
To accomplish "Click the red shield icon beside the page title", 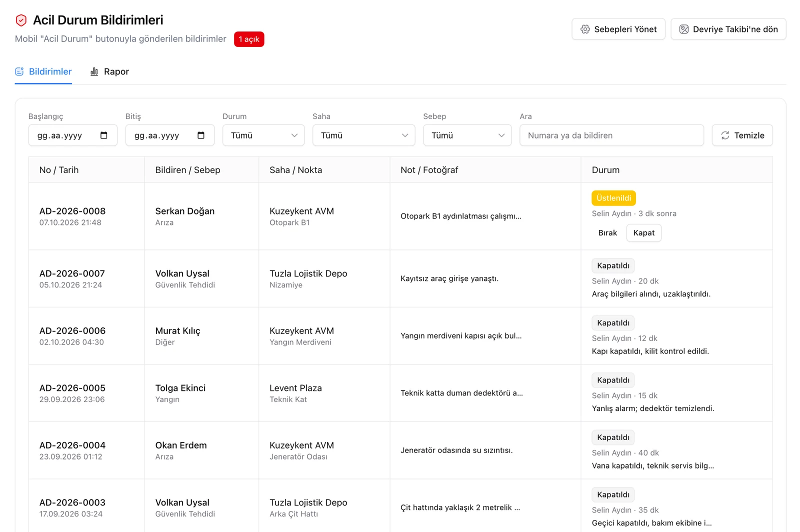I will (21, 20).
